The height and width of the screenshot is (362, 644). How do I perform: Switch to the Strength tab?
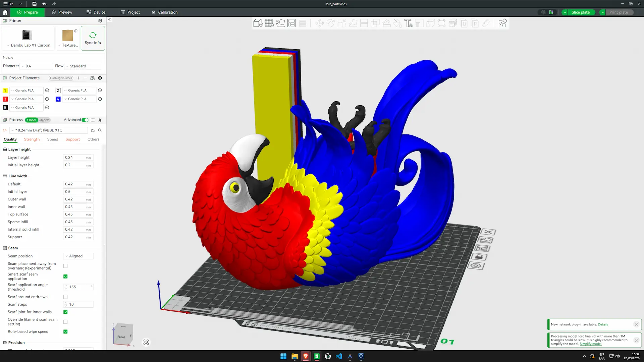click(x=32, y=139)
